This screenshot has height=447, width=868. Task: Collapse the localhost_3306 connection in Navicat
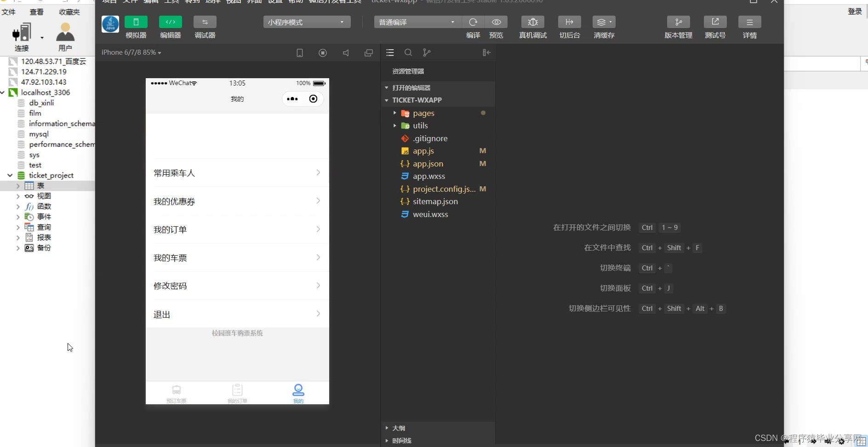point(3,92)
